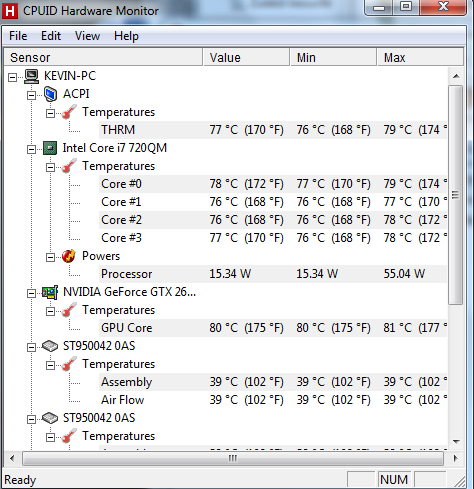
Task: Click the vertical scrollbar up arrow
Action: [x=456, y=76]
